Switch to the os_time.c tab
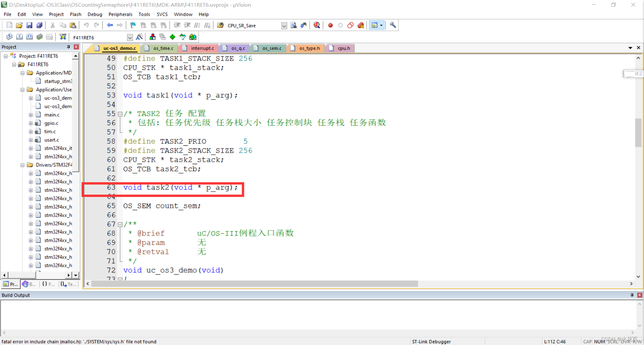Screen dimensions: 644x345 point(160,48)
